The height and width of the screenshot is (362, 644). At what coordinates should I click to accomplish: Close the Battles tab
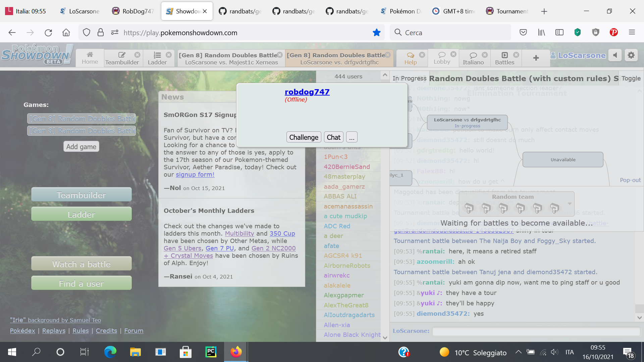tap(516, 55)
